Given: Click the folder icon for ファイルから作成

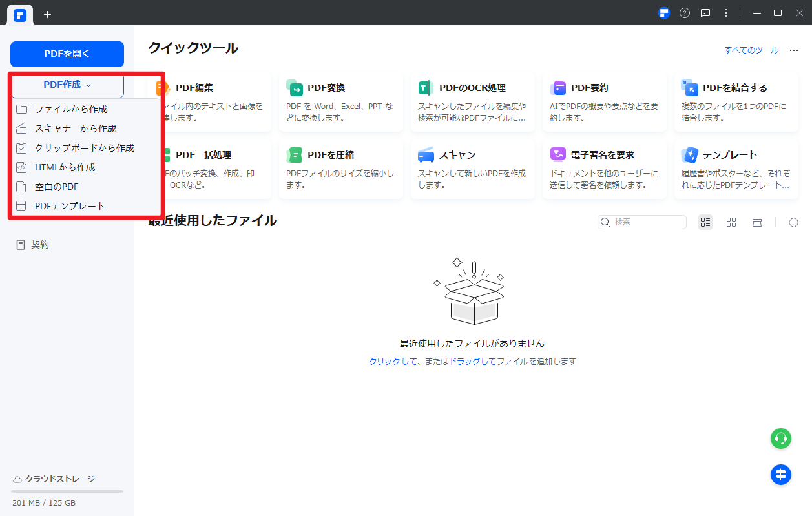Looking at the screenshot, I should [x=21, y=109].
